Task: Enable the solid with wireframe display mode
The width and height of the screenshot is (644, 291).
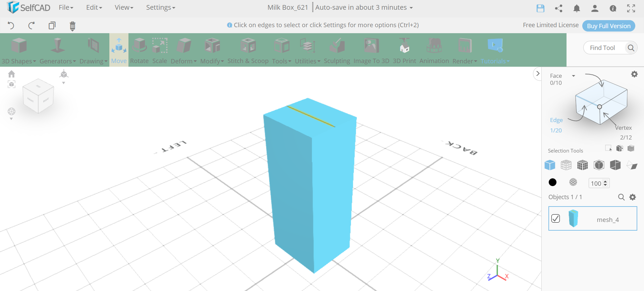Action: click(x=583, y=165)
